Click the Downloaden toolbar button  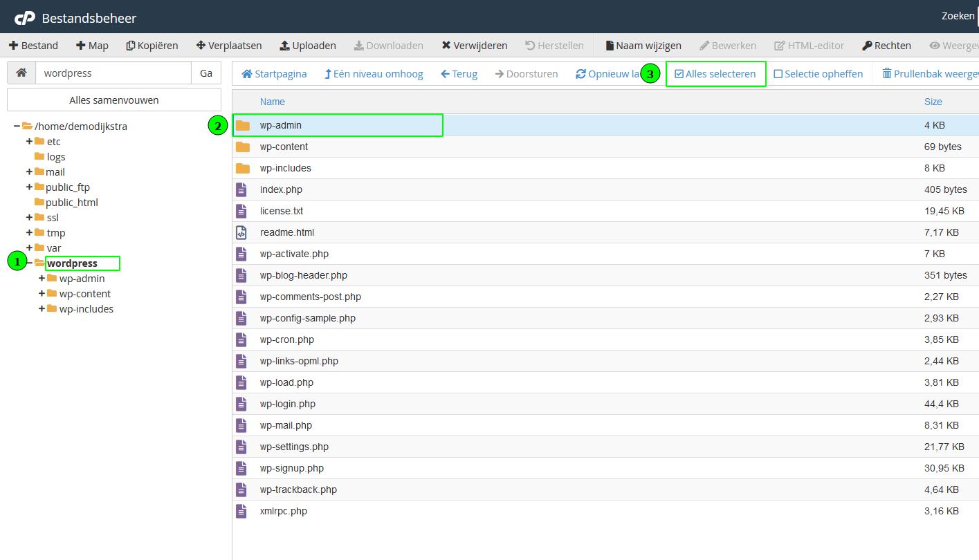tap(389, 46)
